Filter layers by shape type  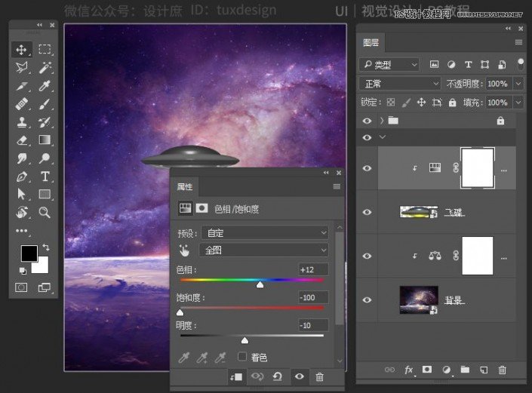[x=485, y=64]
